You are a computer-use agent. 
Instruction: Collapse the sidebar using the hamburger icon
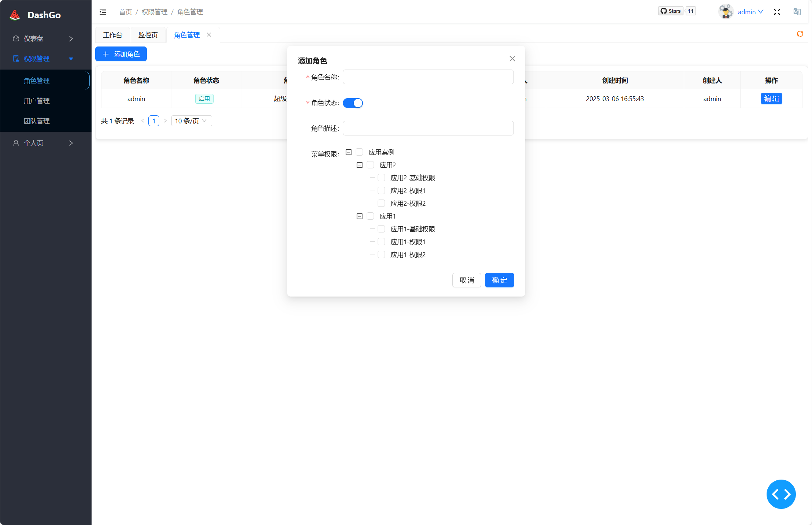pyautogui.click(x=103, y=11)
